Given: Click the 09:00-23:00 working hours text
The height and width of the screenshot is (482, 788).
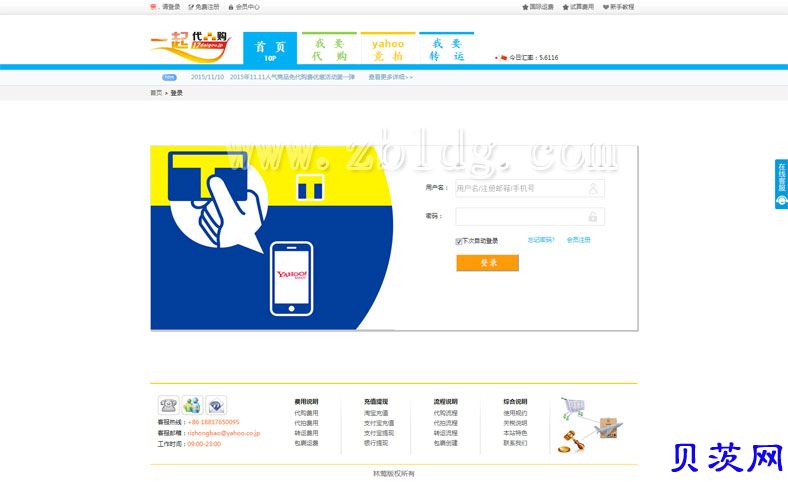Looking at the screenshot, I should click(x=204, y=444).
